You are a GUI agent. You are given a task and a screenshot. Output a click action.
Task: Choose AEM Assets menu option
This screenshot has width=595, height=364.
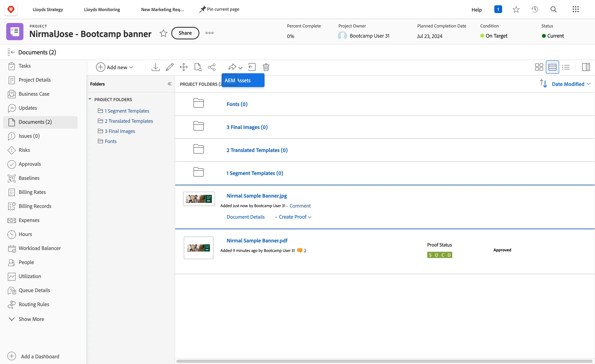click(243, 80)
